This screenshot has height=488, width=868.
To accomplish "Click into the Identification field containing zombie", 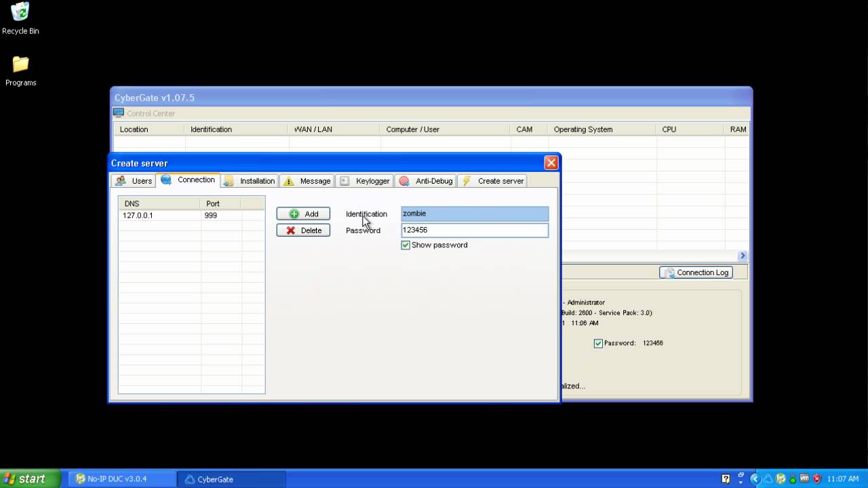I will 475,214.
